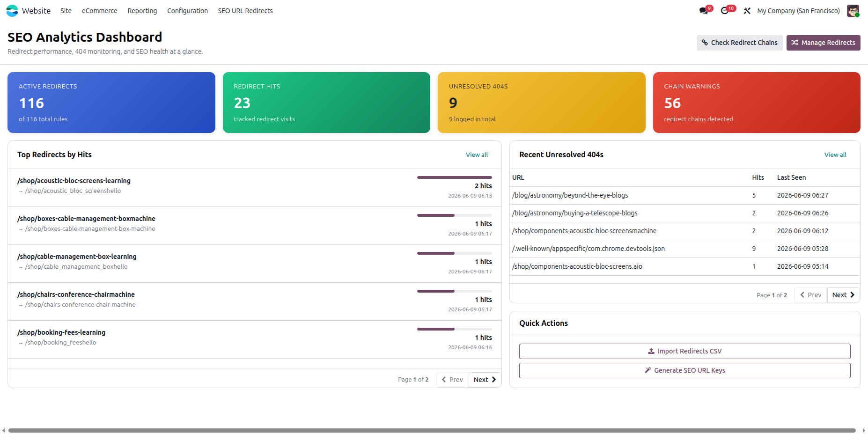868x434 pixels.
Task: Select /shop/booking-fees-learning redirect row
Action: 255,339
